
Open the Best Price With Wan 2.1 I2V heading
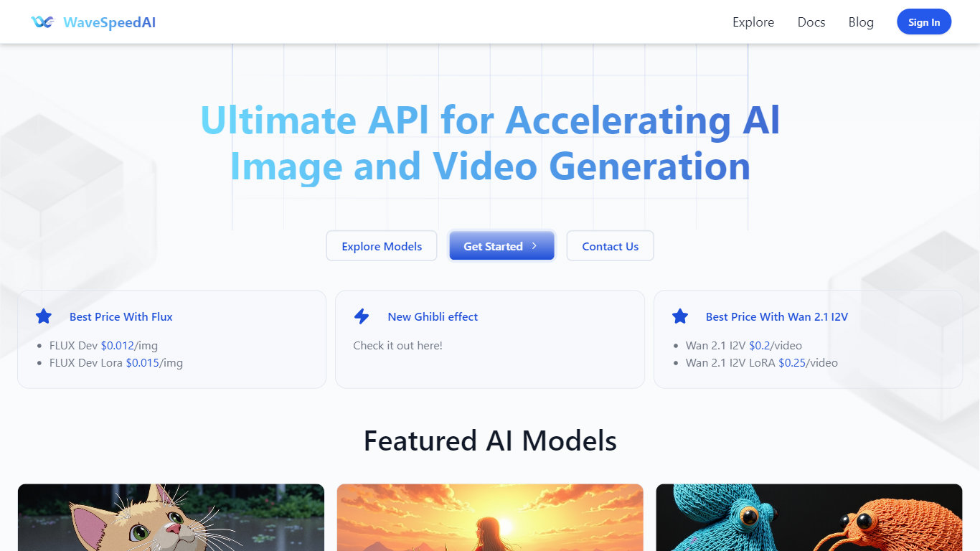coord(777,316)
